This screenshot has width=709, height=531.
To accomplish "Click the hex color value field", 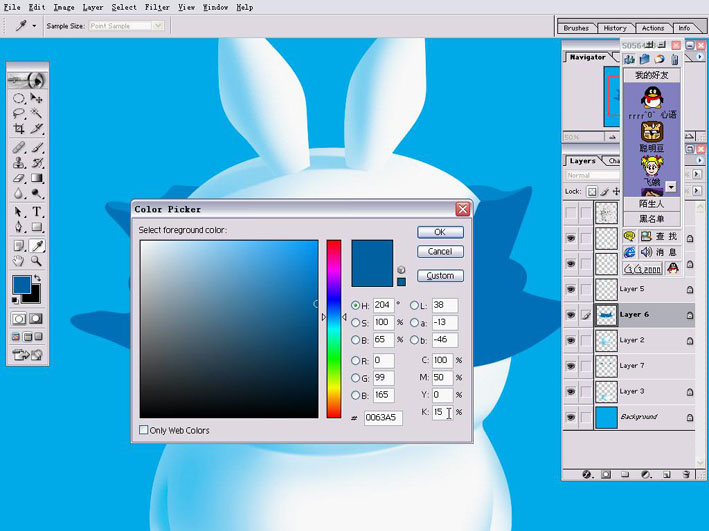I will [383, 417].
